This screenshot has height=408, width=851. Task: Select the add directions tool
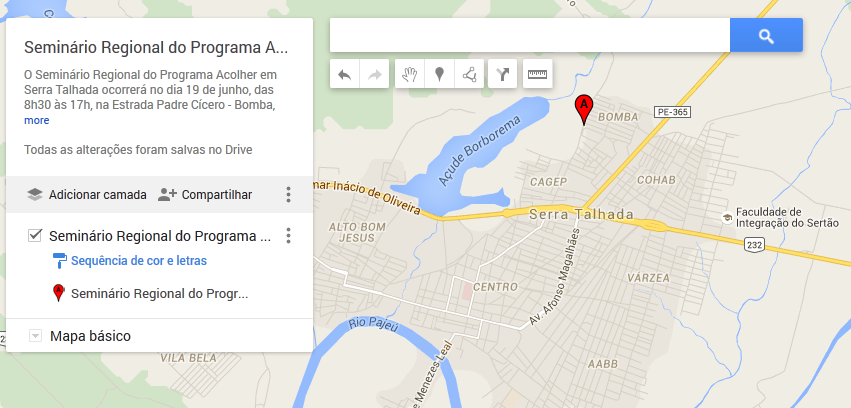point(503,74)
